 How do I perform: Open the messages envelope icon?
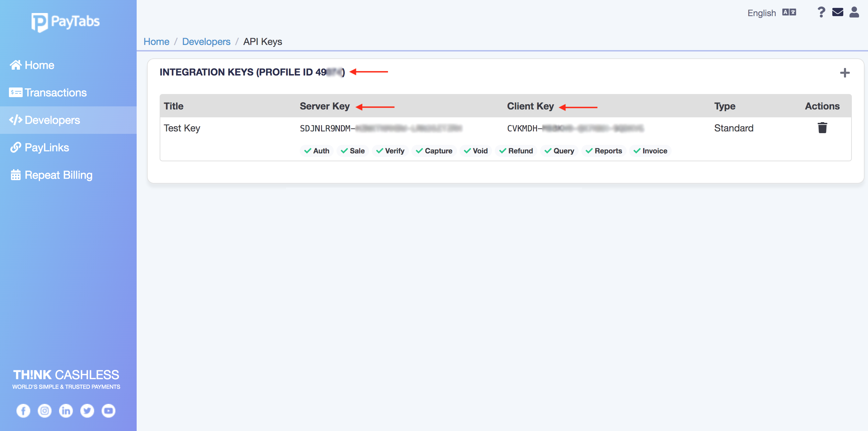[x=838, y=12]
